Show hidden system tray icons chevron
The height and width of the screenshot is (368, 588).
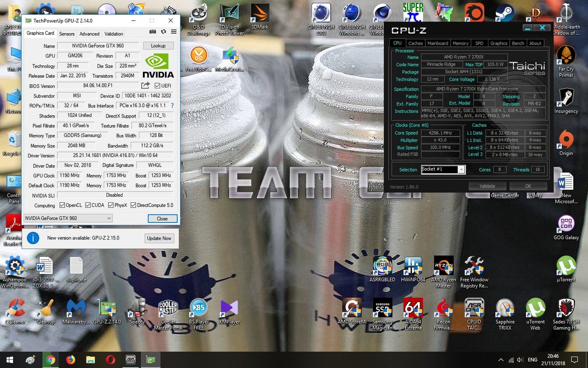tap(501, 360)
